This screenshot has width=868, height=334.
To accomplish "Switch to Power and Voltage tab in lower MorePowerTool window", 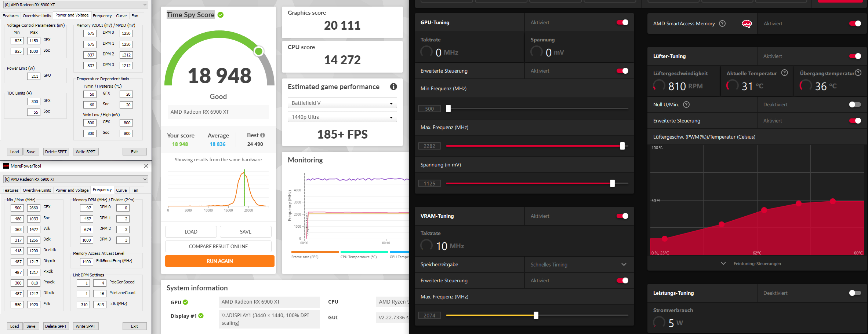I will coord(72,190).
